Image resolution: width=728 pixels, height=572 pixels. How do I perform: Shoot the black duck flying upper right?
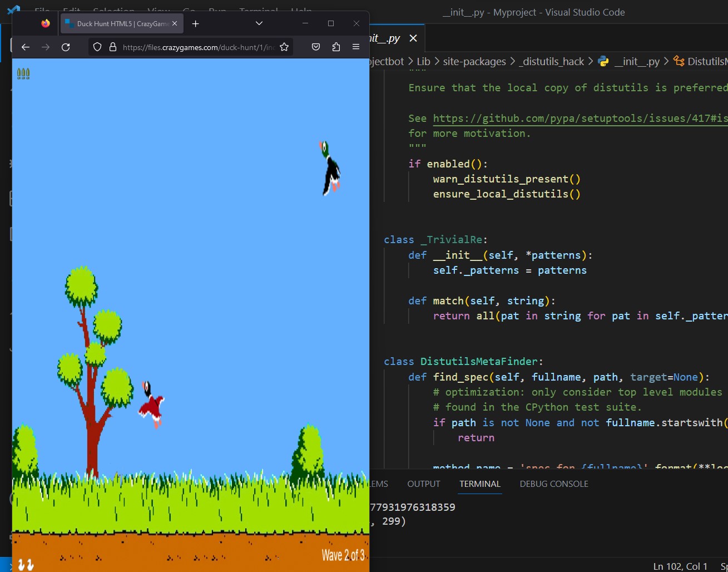point(330,168)
